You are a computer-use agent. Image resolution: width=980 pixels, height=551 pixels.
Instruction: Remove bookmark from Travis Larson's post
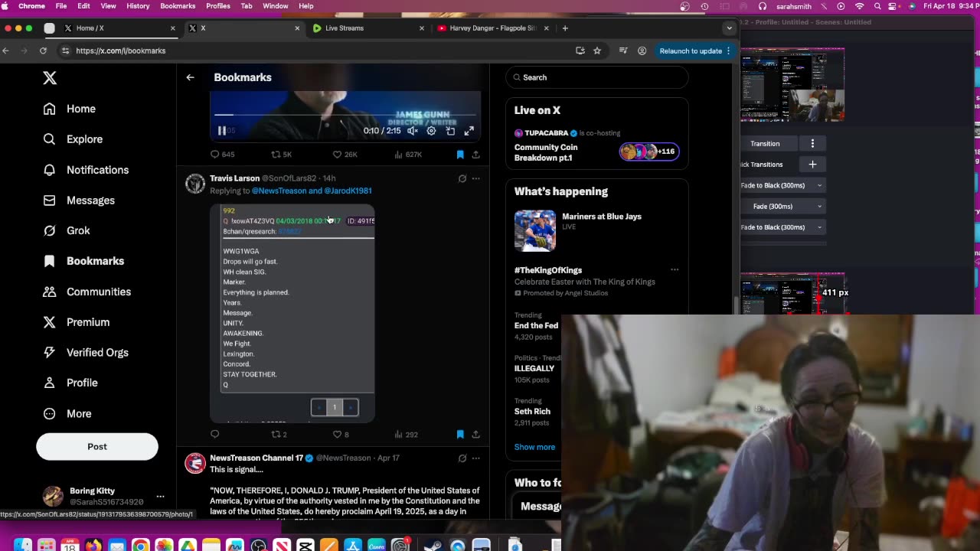tap(460, 435)
